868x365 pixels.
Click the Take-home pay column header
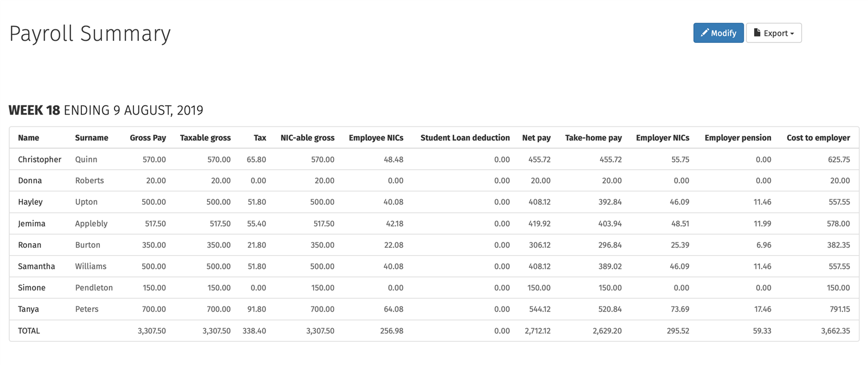593,138
